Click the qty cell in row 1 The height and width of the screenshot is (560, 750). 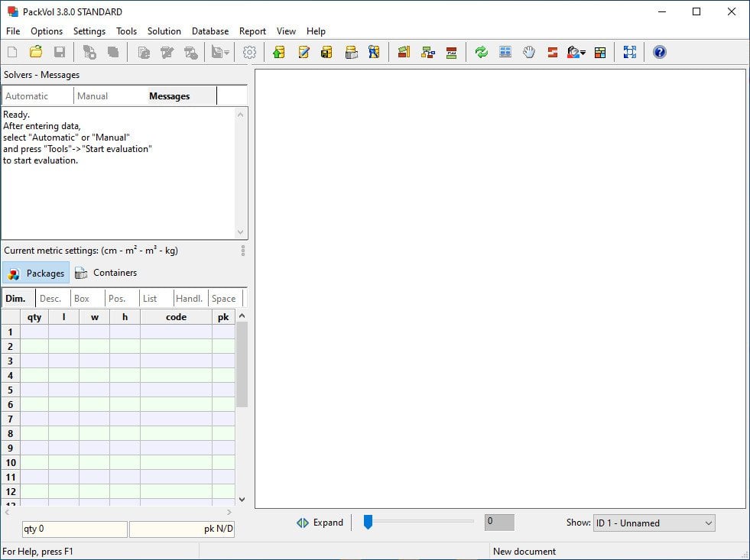(34, 332)
